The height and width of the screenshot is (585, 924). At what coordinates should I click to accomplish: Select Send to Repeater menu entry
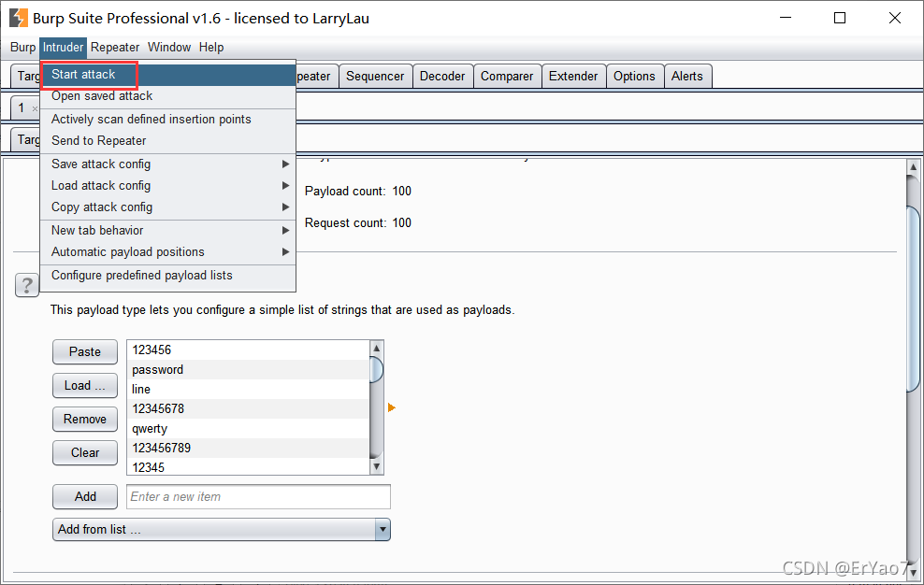(x=168, y=141)
